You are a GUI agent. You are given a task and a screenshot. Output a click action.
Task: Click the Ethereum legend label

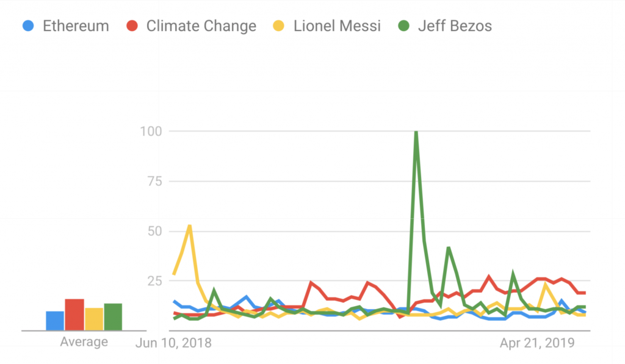point(76,26)
